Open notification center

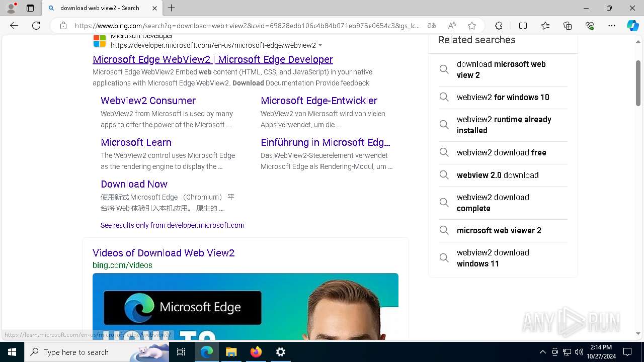(x=627, y=352)
